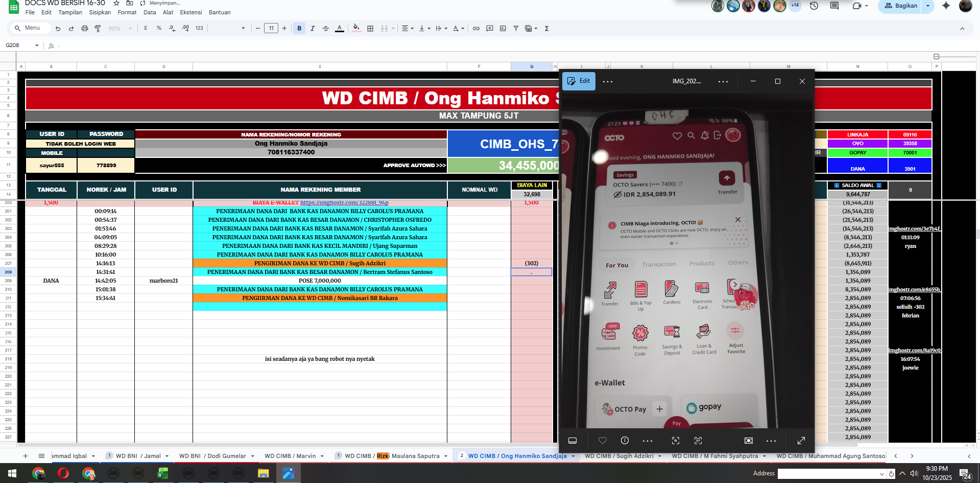This screenshot has height=483, width=980.
Task: Increase font size with plus button
Action: click(x=284, y=29)
